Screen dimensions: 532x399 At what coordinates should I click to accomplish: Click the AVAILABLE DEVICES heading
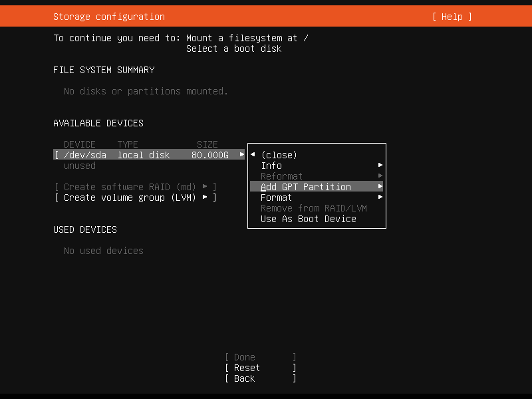pos(98,123)
